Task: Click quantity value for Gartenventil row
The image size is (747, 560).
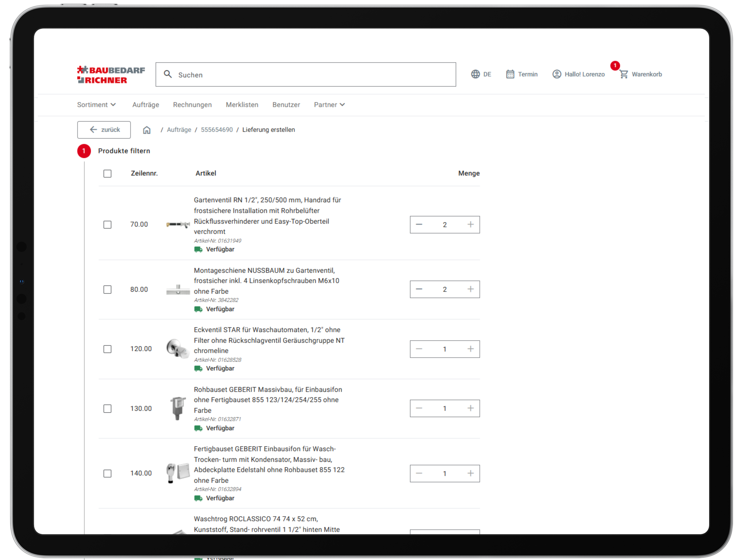Action: point(445,225)
